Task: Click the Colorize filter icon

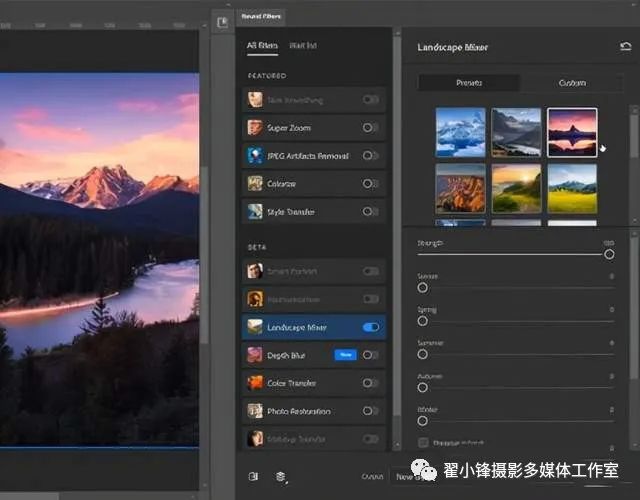Action: click(x=256, y=184)
